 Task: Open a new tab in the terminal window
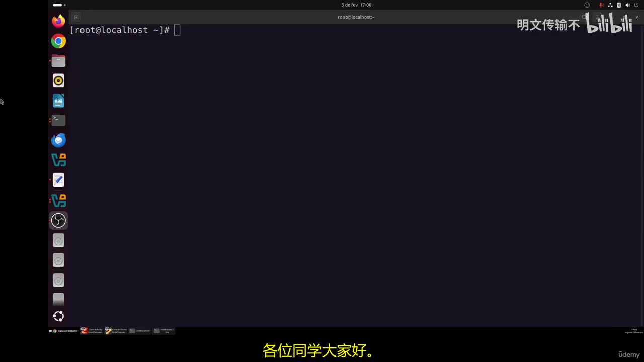click(x=76, y=17)
